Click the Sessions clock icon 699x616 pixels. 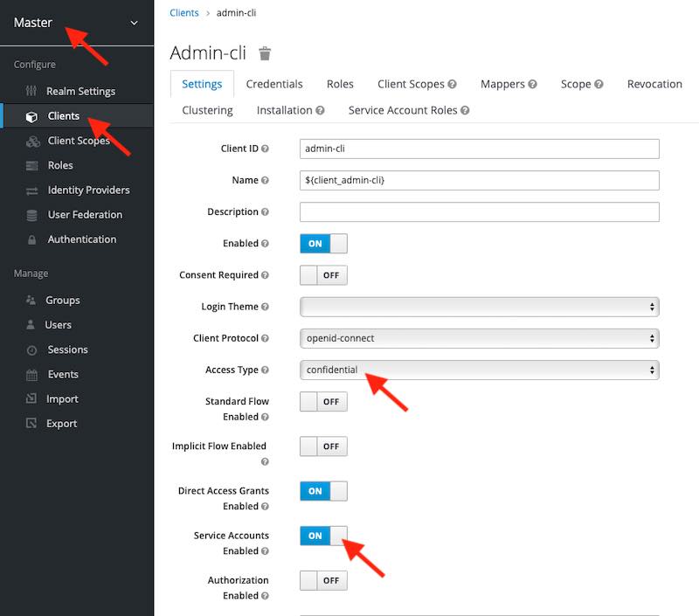click(31, 350)
